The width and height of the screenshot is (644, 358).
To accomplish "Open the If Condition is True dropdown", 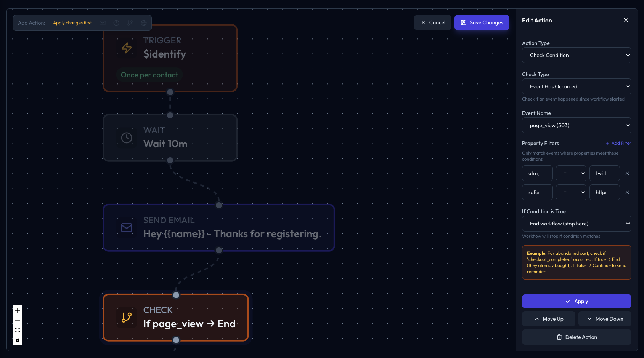I will click(x=576, y=224).
